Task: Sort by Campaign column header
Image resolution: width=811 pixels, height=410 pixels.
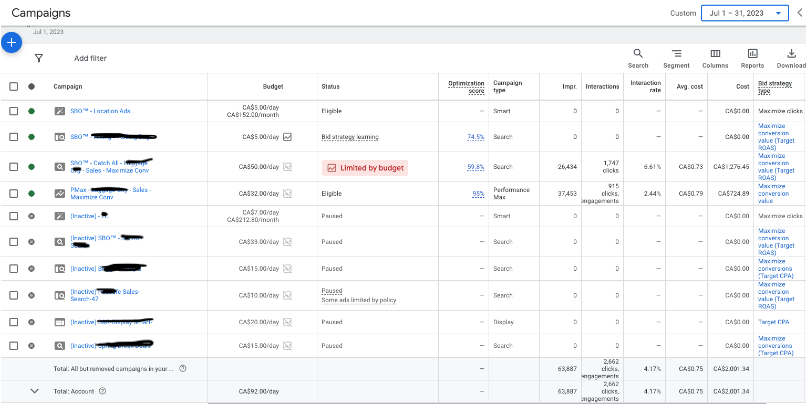Action: pyautogui.click(x=68, y=86)
